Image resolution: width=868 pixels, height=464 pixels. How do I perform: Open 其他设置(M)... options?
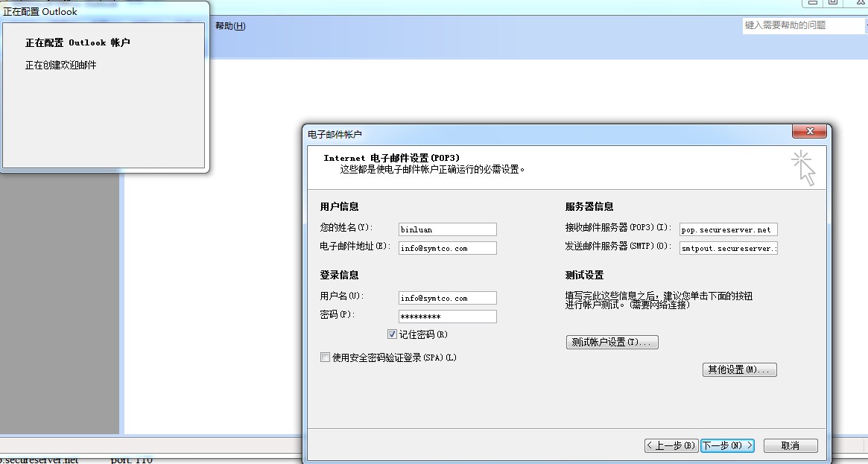pos(740,369)
